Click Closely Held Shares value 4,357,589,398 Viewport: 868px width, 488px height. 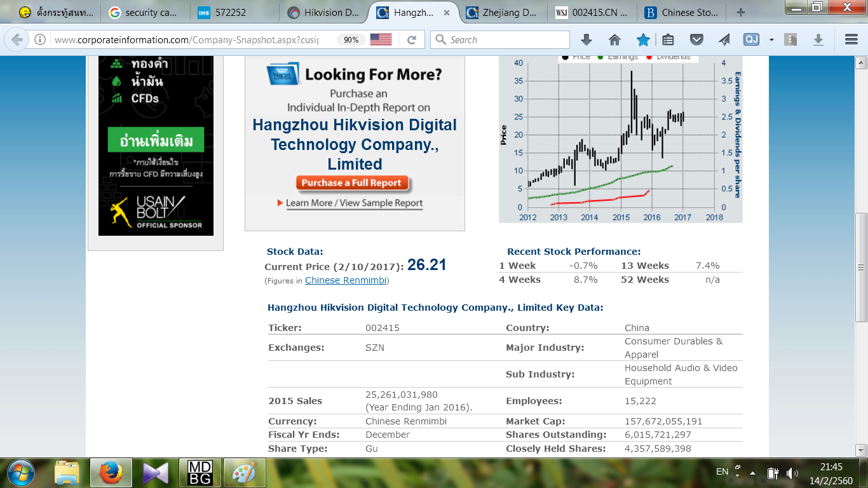coord(658,449)
